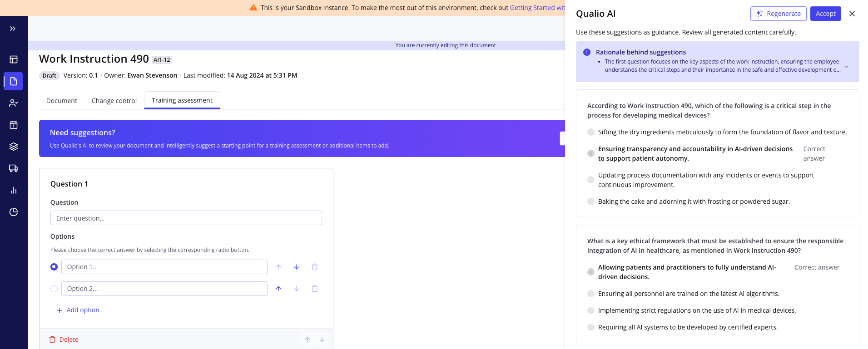Click the Option 1 text field
Screen dimensions: 868x349
(164, 267)
